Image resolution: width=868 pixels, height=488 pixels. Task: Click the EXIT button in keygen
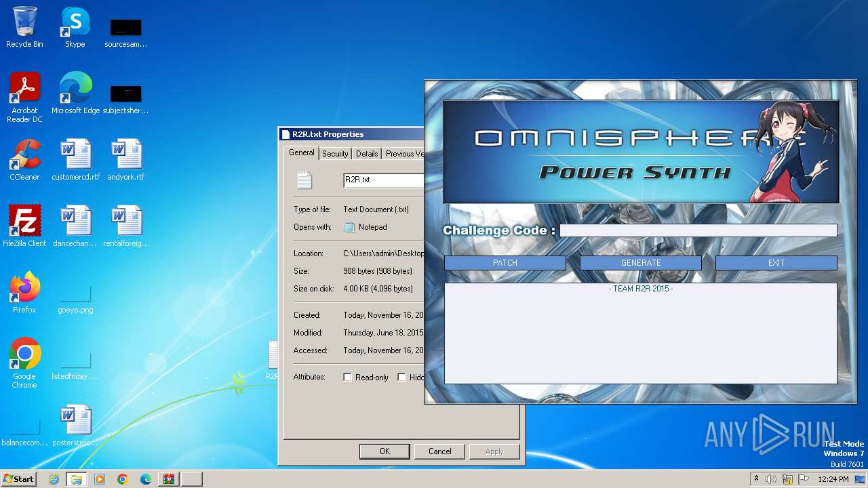click(x=776, y=263)
